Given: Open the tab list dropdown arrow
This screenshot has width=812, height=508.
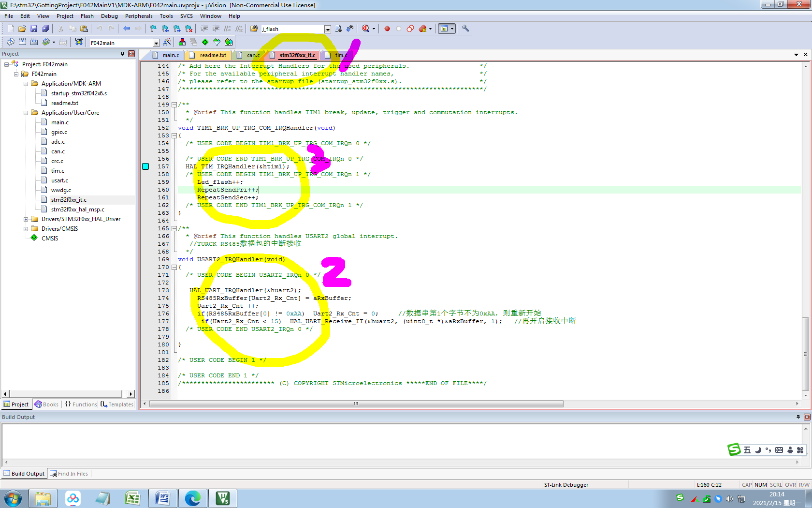Looking at the screenshot, I should tap(796, 55).
